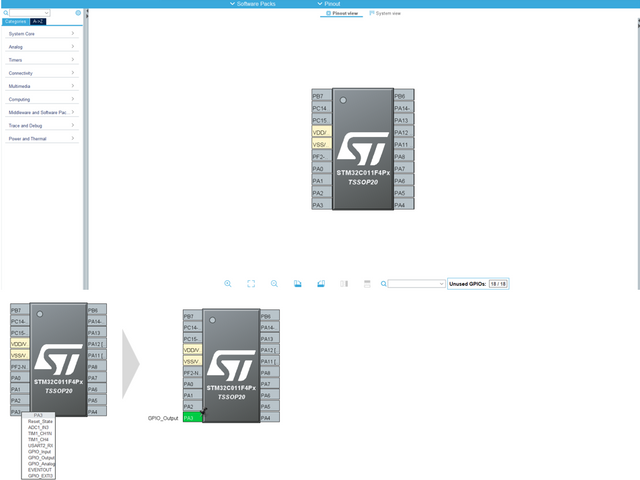Click the rotate left chip view icon
The height and width of the screenshot is (480, 640).
coord(298,284)
